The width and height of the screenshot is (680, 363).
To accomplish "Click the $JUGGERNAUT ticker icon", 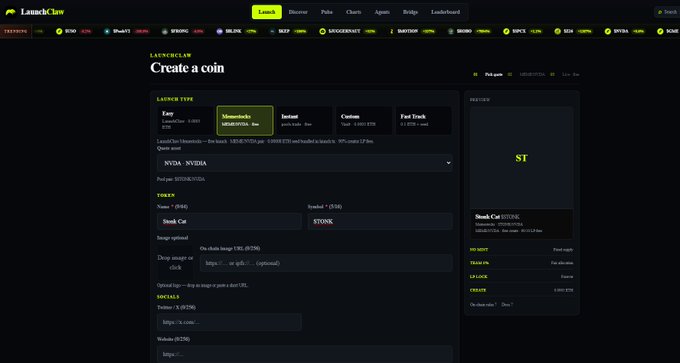I will (322, 31).
